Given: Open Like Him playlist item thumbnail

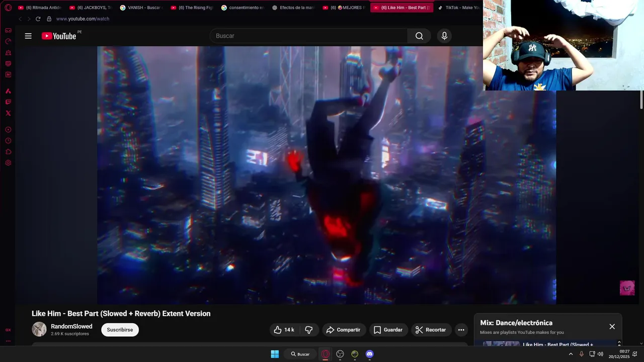Looking at the screenshot, I should pyautogui.click(x=501, y=344).
